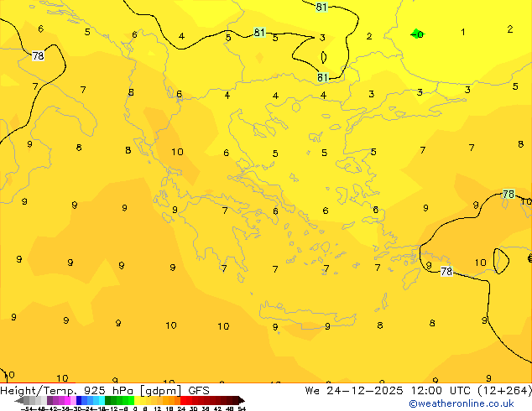Click the white-boxed 78 contour label near Italy

(38, 55)
